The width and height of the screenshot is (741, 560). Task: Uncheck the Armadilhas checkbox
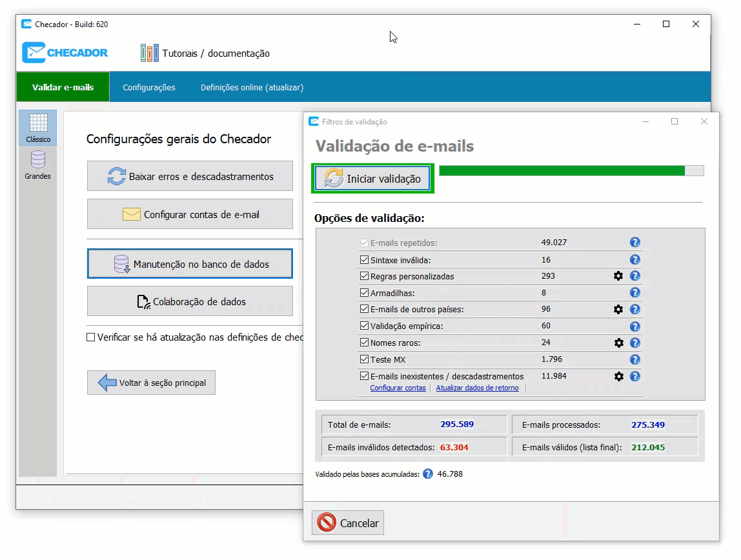click(x=364, y=294)
